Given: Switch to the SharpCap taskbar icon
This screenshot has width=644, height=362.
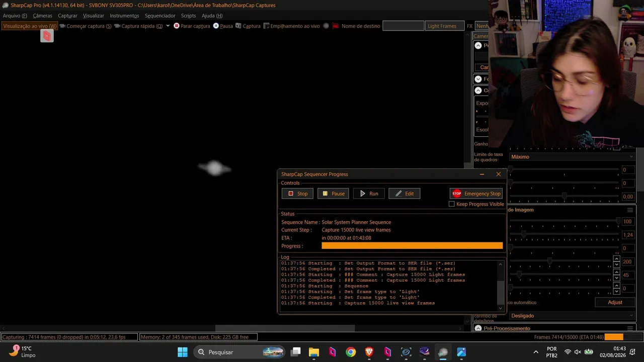Looking at the screenshot, I should pyautogui.click(x=443, y=352).
